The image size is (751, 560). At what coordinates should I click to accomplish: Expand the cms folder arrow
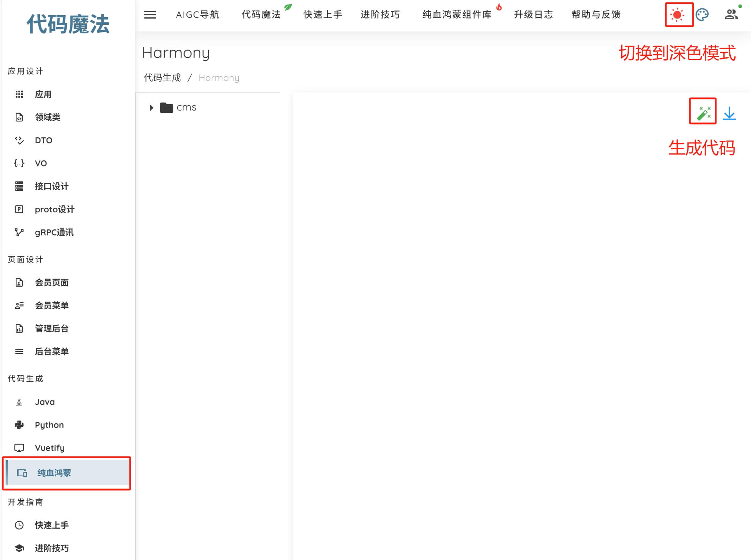click(151, 108)
